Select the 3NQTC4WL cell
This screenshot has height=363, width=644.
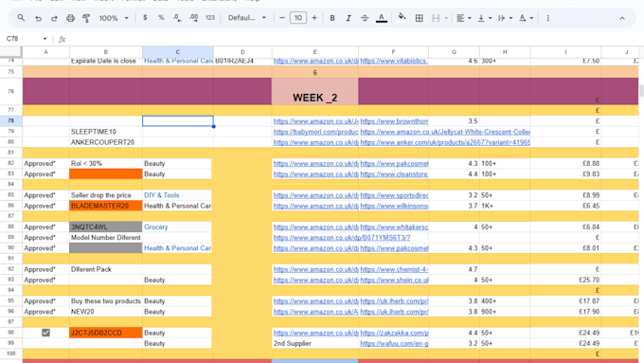[x=106, y=227]
